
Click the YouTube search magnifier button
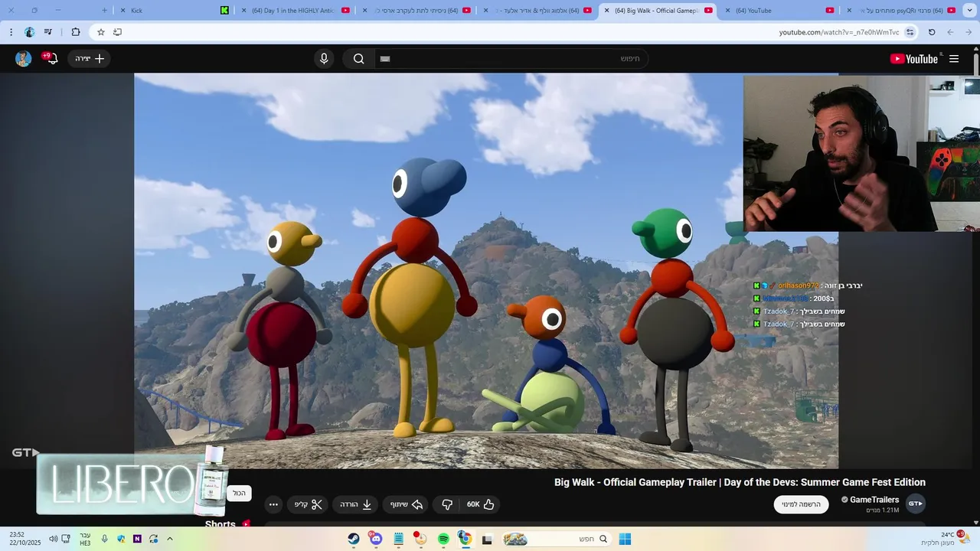[358, 59]
